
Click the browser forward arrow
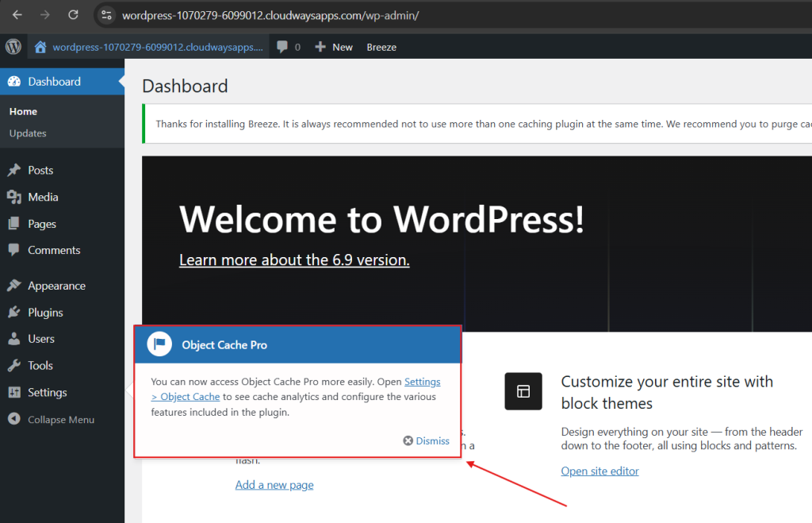tap(45, 15)
